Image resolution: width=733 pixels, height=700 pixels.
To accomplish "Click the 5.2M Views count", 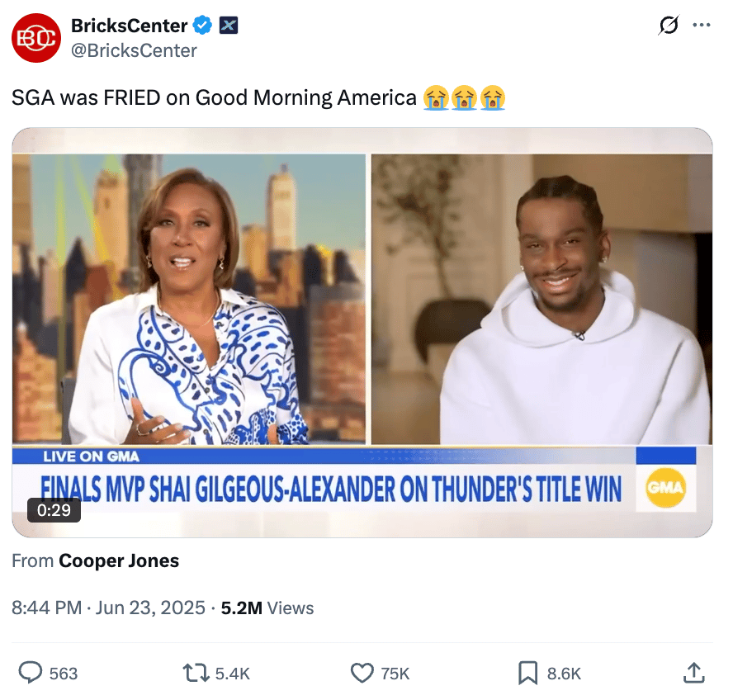I will coord(267,608).
